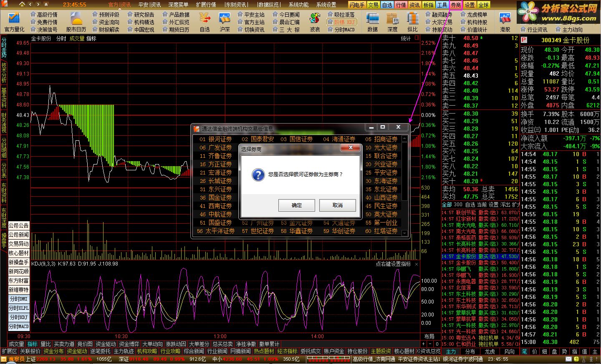Switch to the 资金博弈 bottom tab
This screenshot has width=601, height=364.
pos(129,344)
